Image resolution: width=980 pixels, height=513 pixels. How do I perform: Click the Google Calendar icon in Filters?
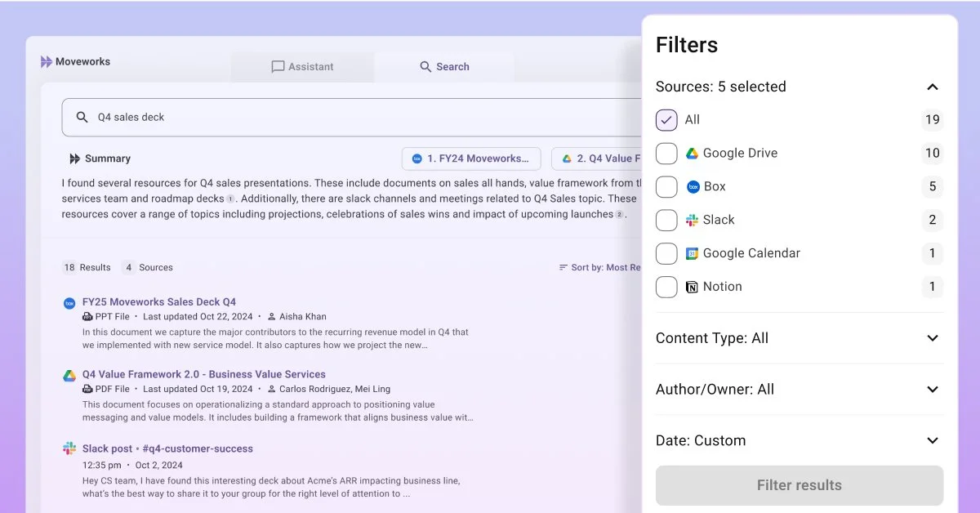click(692, 253)
